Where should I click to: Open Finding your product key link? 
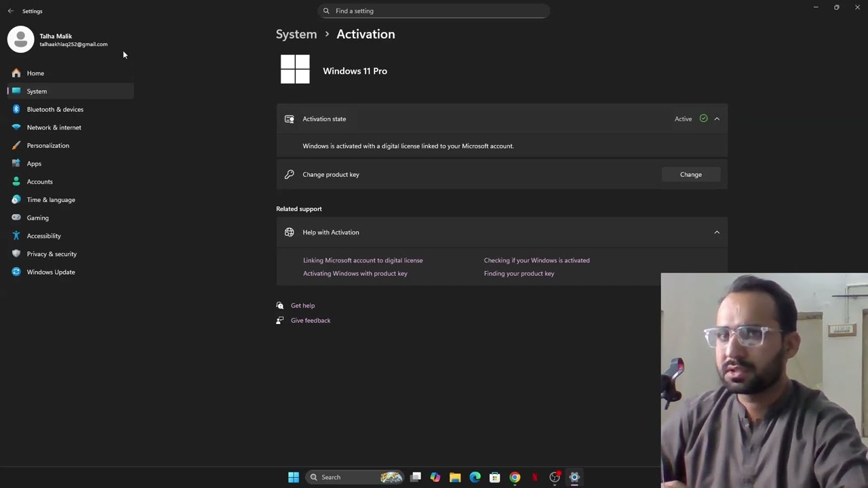tap(519, 274)
